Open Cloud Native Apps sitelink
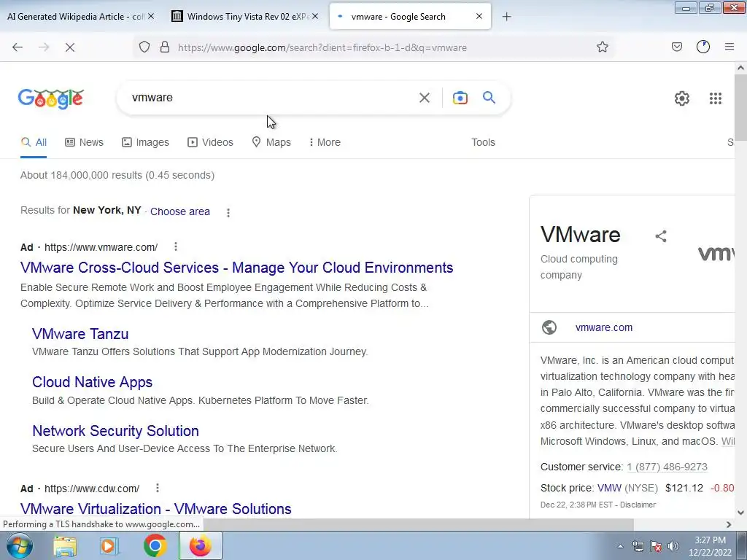The height and width of the screenshot is (560, 747). coord(93,382)
